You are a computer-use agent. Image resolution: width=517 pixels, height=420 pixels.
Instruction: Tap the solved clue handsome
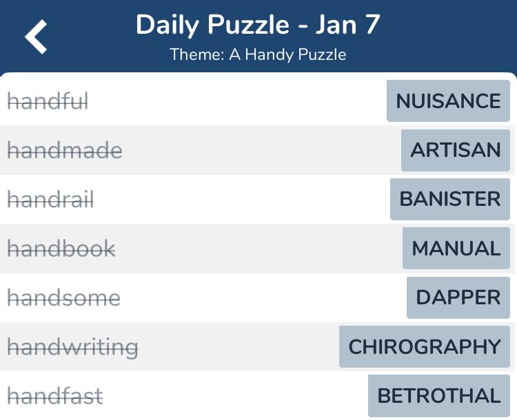63,297
